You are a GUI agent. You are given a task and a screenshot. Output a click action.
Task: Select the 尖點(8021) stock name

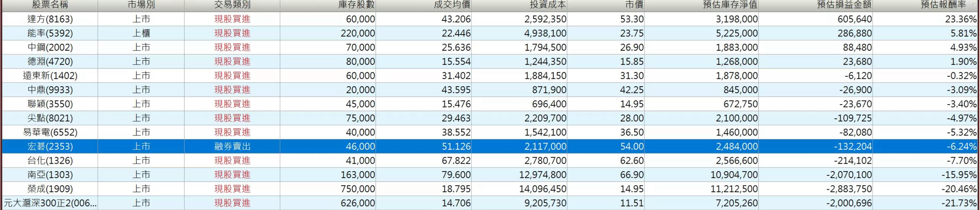point(50,118)
